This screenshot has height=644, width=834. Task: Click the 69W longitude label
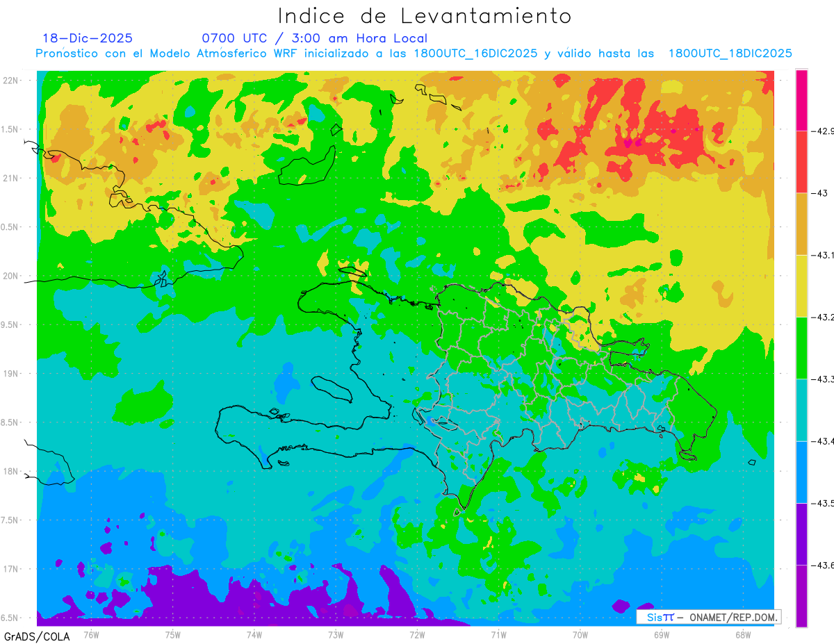pos(662,635)
